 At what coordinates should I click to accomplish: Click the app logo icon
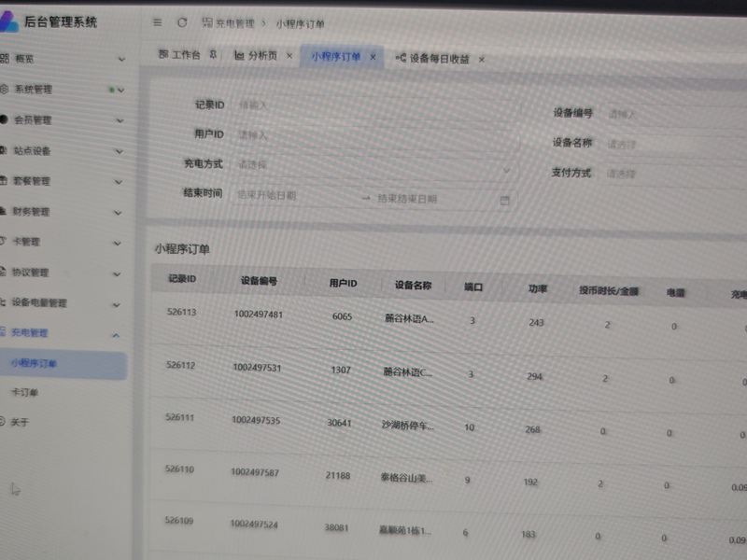tap(8, 21)
